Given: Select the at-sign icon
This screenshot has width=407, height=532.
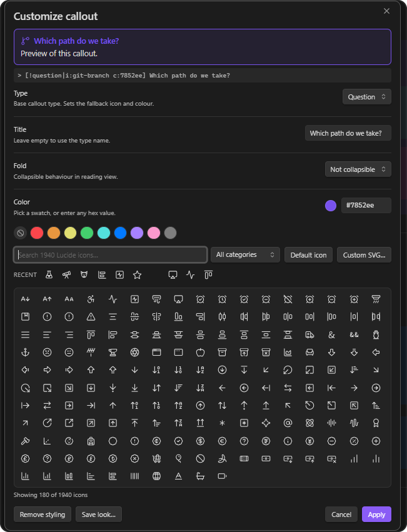Looking at the screenshot, I should [x=288, y=423].
